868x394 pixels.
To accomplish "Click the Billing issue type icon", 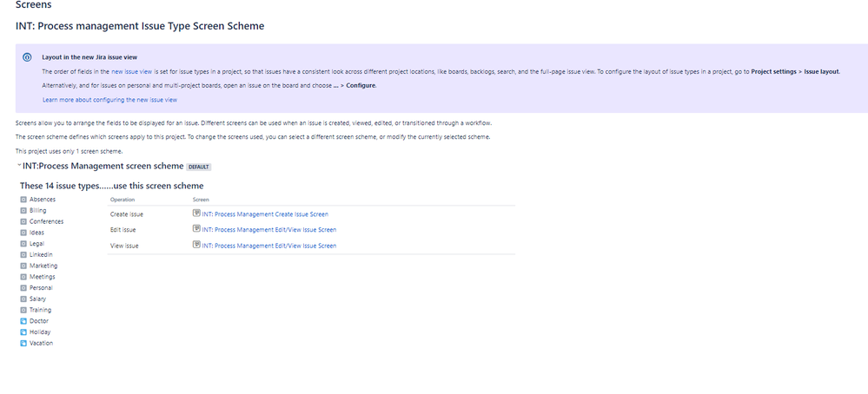I will [23, 211].
